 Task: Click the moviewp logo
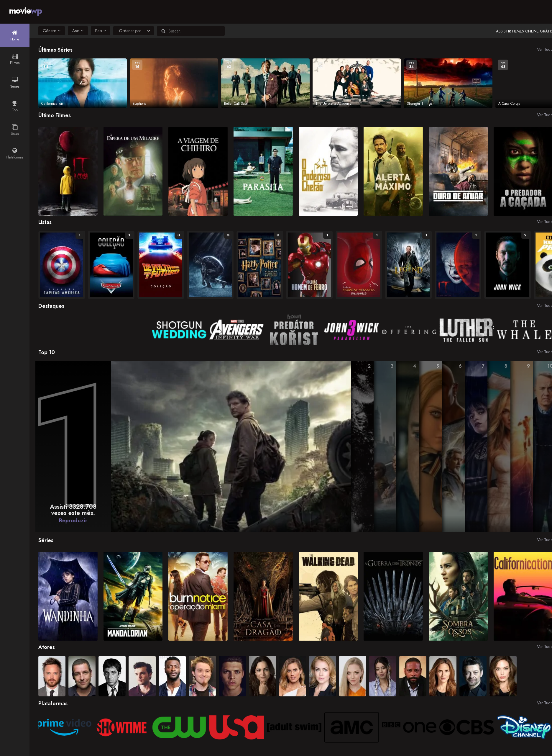click(x=25, y=11)
